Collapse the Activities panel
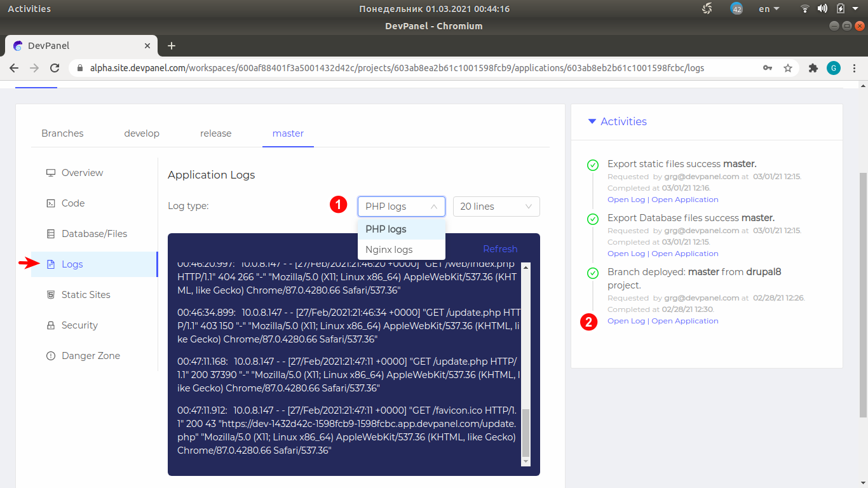This screenshot has height=488, width=868. [592, 121]
